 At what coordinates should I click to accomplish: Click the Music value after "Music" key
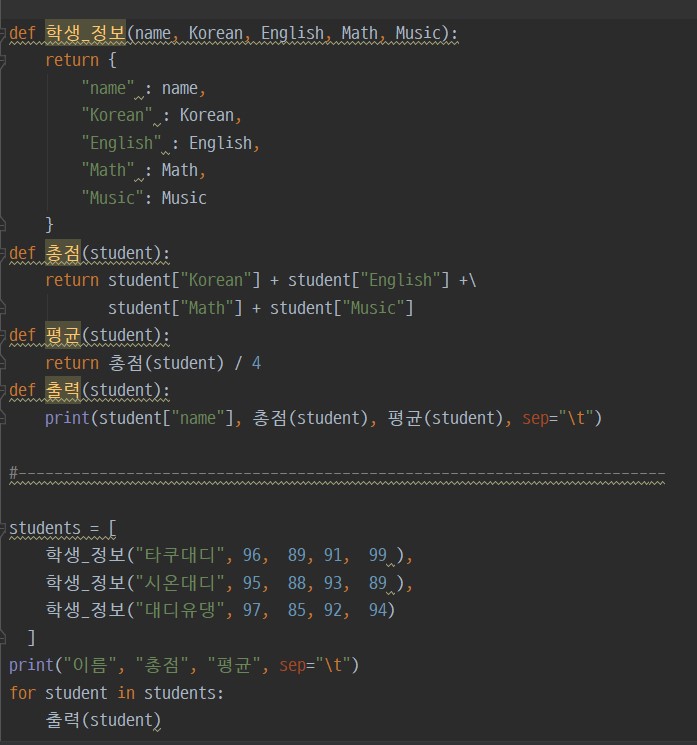184,198
